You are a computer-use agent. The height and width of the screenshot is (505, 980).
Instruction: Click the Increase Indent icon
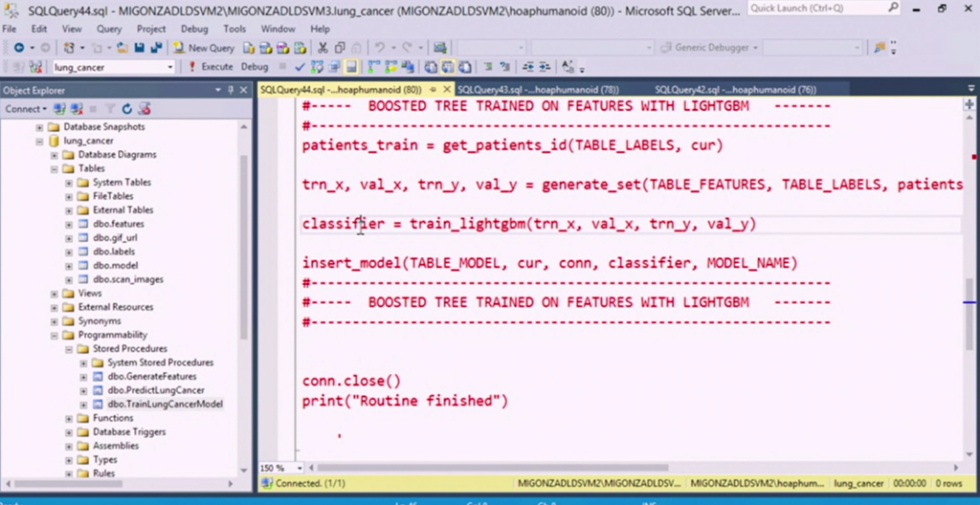tap(545, 67)
